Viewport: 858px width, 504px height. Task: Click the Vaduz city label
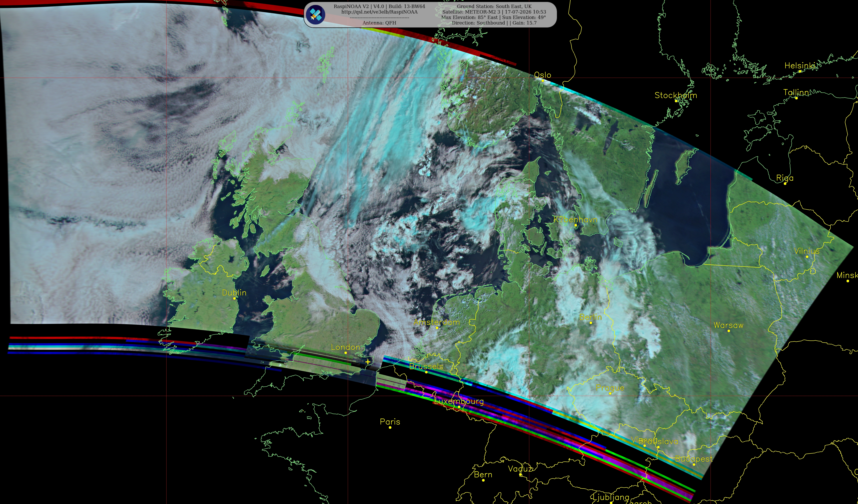520,469
